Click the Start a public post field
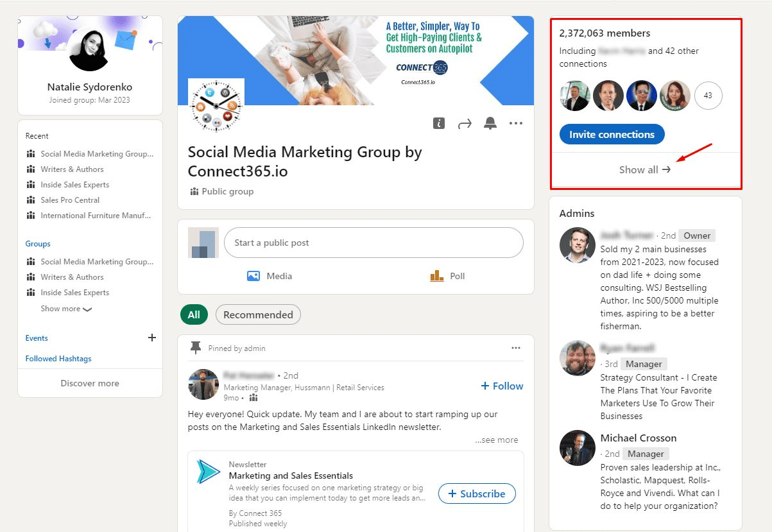 373,243
